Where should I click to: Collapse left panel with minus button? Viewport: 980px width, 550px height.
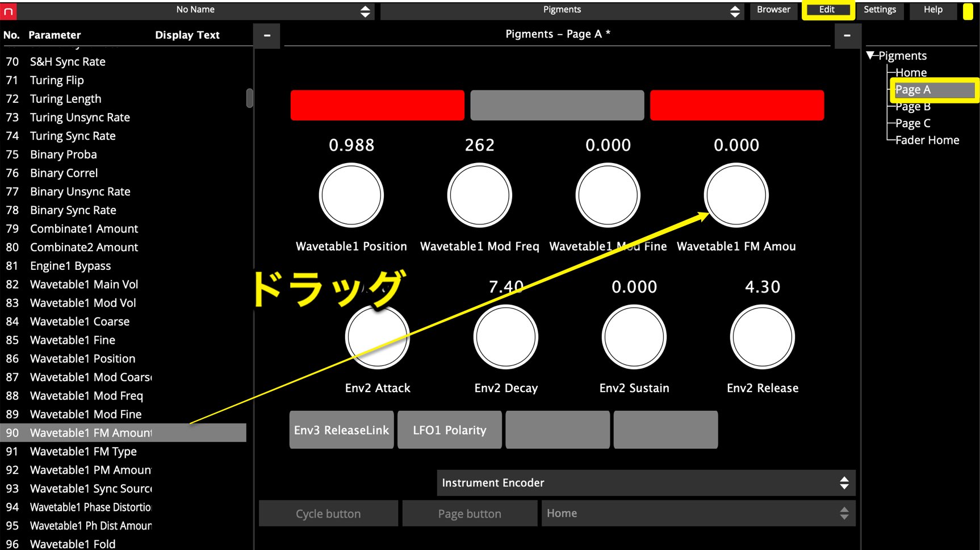click(x=267, y=35)
